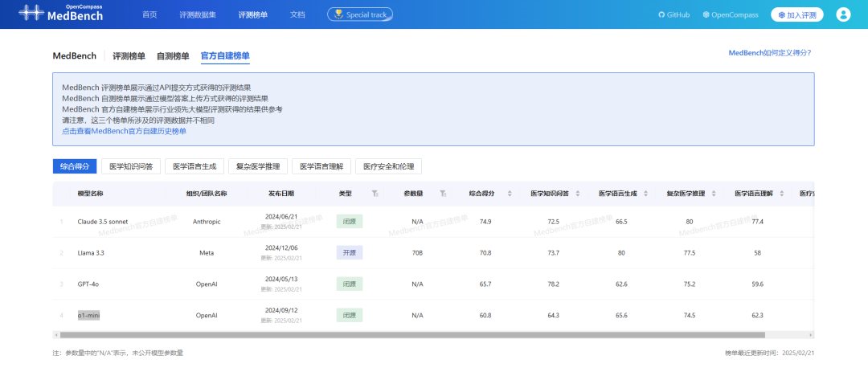Click the scrollbar left arrow under table
Viewport: 868px width, 376px height.
click(55, 335)
